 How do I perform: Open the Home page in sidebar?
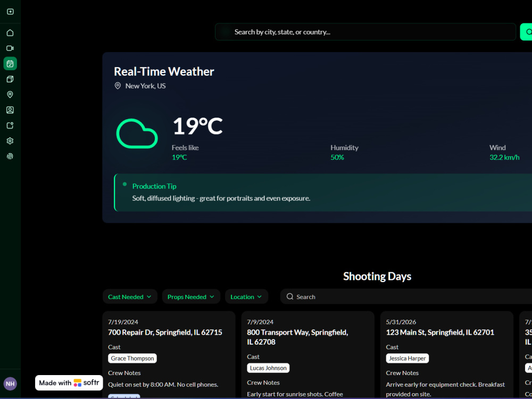[x=10, y=32]
